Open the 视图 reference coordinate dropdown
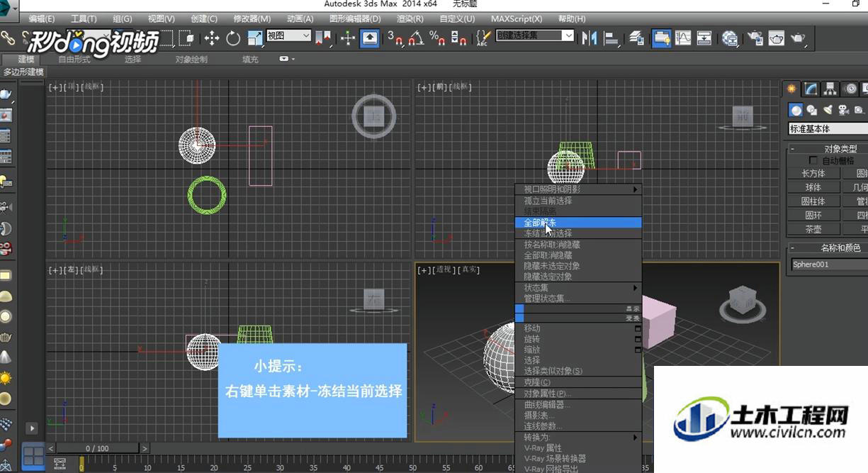Image resolution: width=868 pixels, height=473 pixels. coord(288,35)
